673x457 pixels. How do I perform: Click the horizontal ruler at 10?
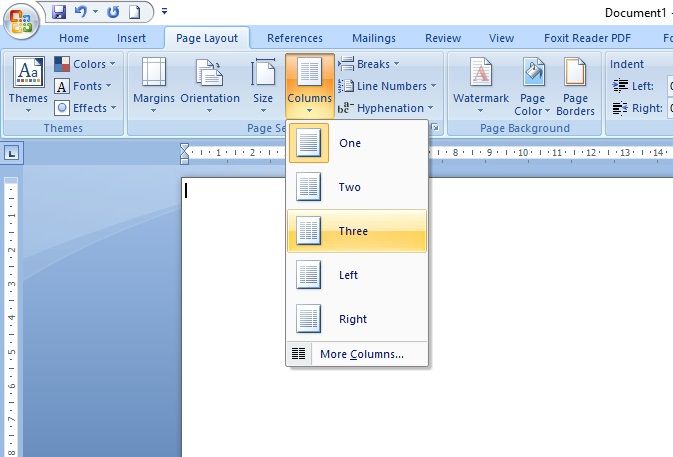(x=523, y=153)
